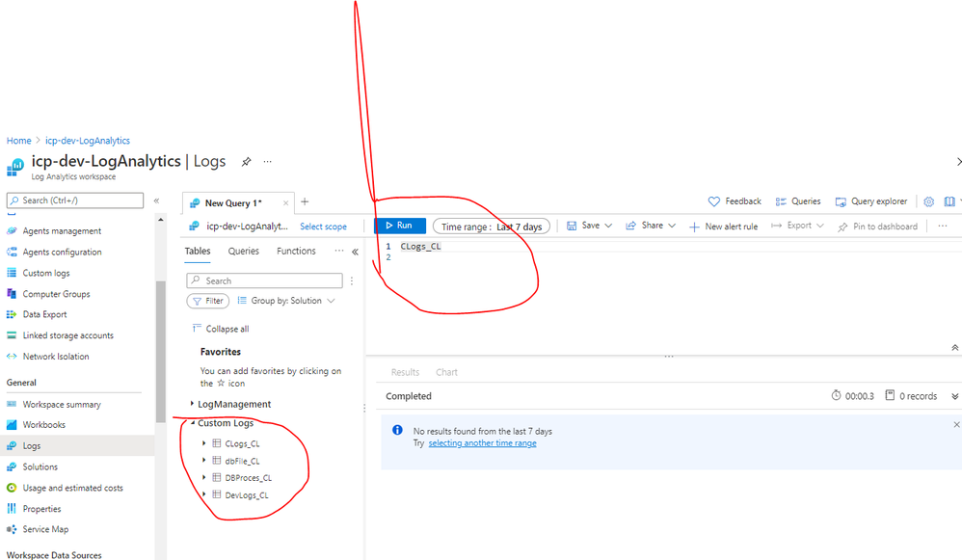Collapse the Custom Logs group
Image resolution: width=962 pixels, height=560 pixels.
[193, 422]
